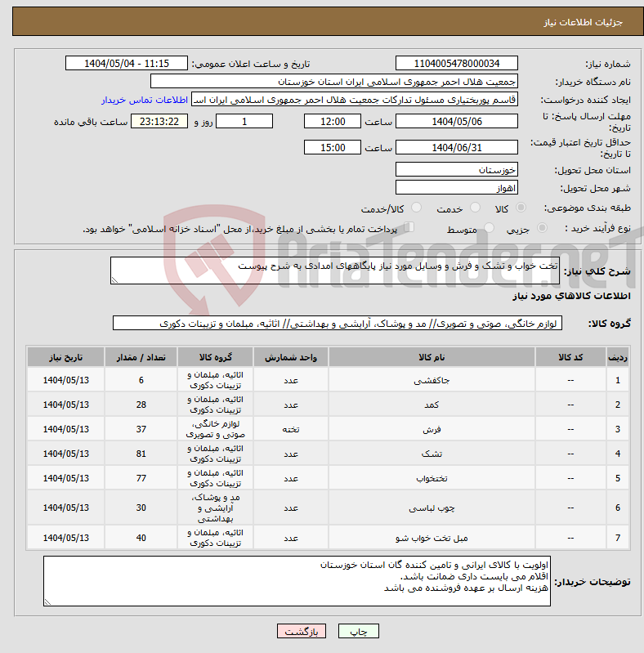The image size is (644, 653).
Task: Click the فرش item name cell
Action: point(432,429)
